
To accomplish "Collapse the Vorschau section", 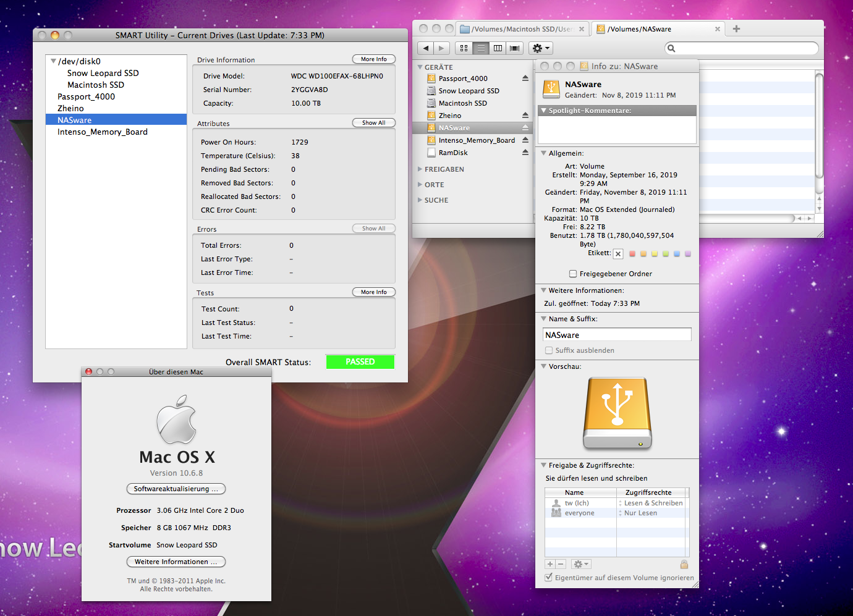I will (543, 366).
